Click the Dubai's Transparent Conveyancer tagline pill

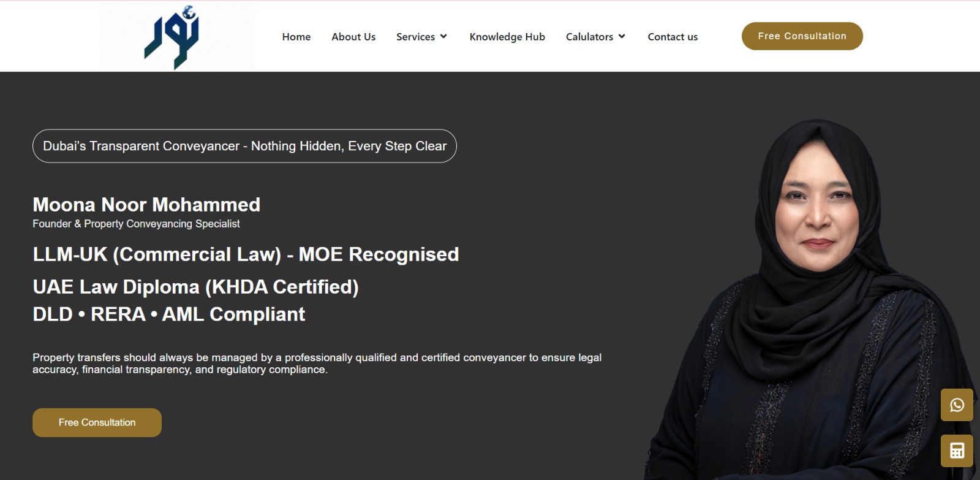pos(244,146)
